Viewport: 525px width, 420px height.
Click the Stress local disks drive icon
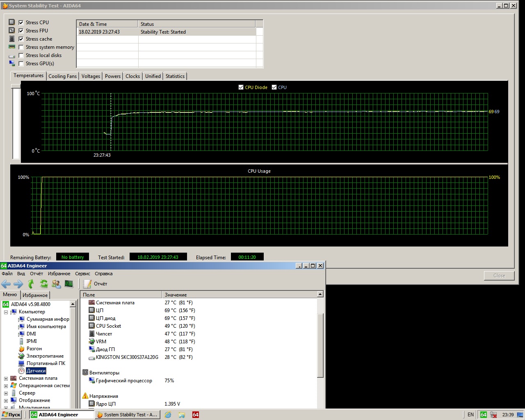(12, 56)
